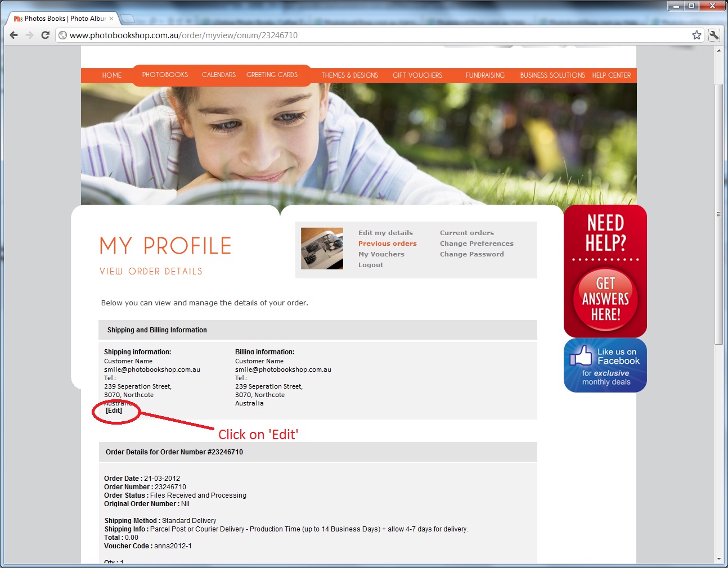The height and width of the screenshot is (568, 728).
Task: Click the Shipping Method Standard Delivery line
Action: click(160, 521)
